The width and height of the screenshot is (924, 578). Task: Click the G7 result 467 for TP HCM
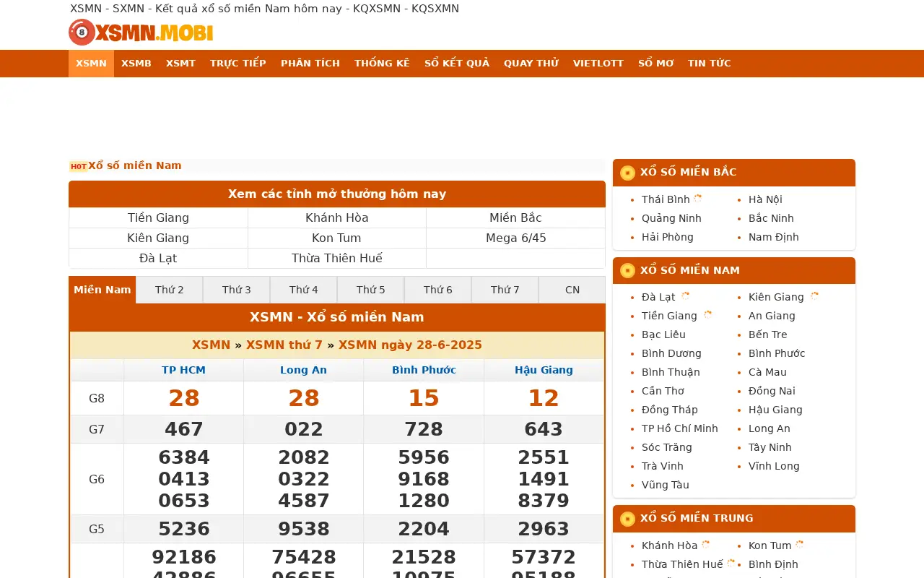184,429
